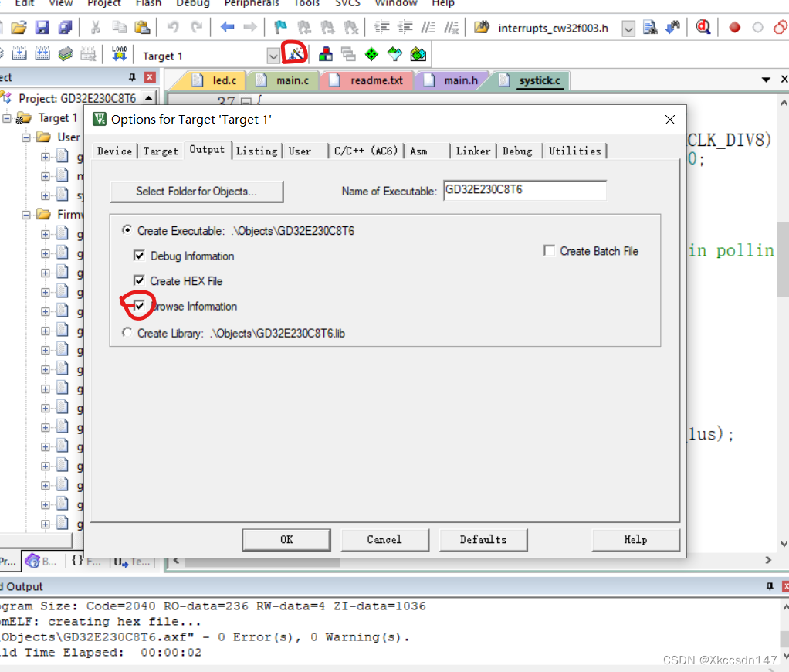Collapse the Firmware folder in project tree
Viewport: 789px width, 672px height.
tap(25, 216)
